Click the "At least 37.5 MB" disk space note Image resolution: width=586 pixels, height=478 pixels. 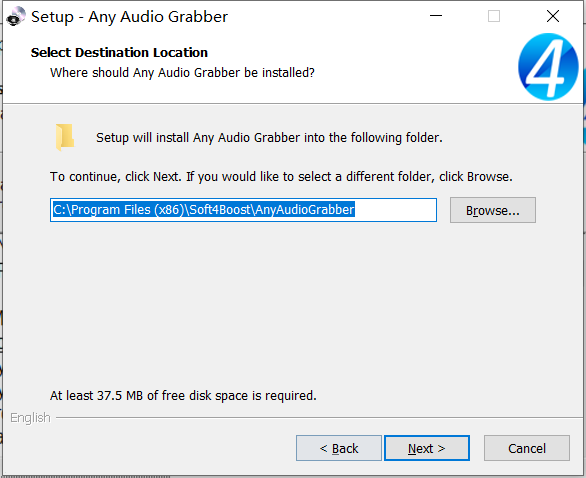tap(183, 395)
